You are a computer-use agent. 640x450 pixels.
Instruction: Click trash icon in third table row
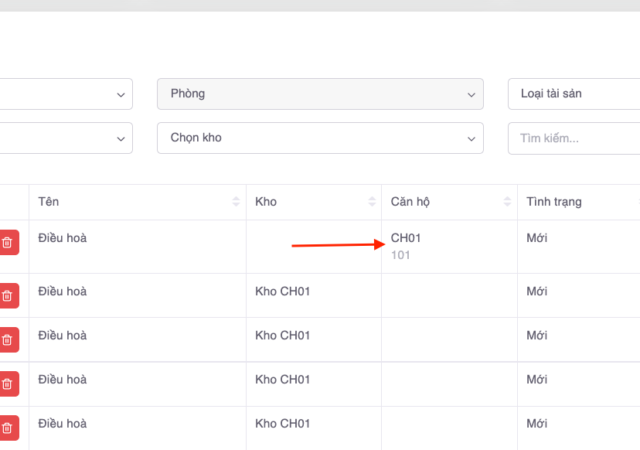tap(8, 339)
